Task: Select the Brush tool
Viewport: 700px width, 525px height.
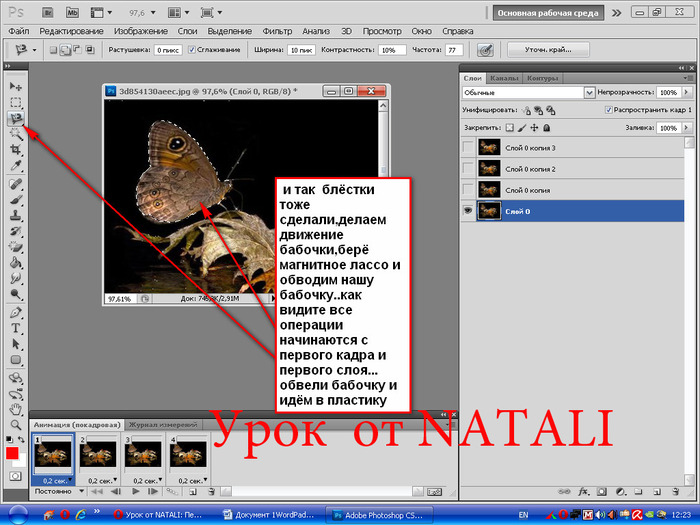Action: pos(16,200)
